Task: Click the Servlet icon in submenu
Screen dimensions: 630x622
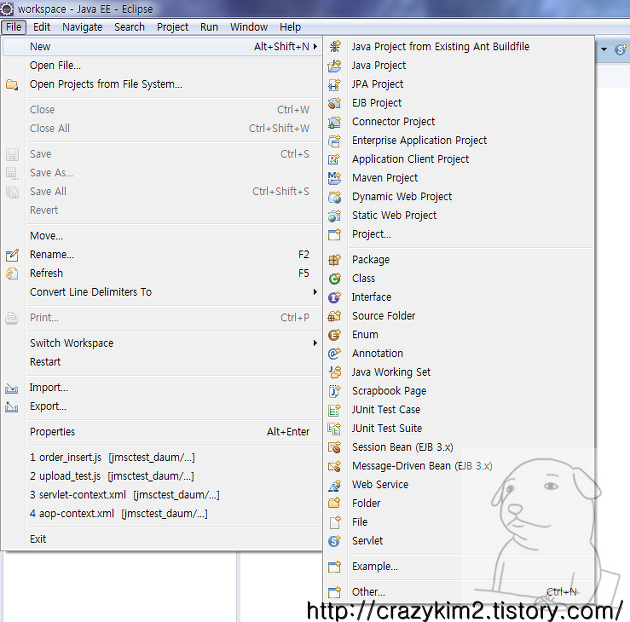Action: (334, 541)
